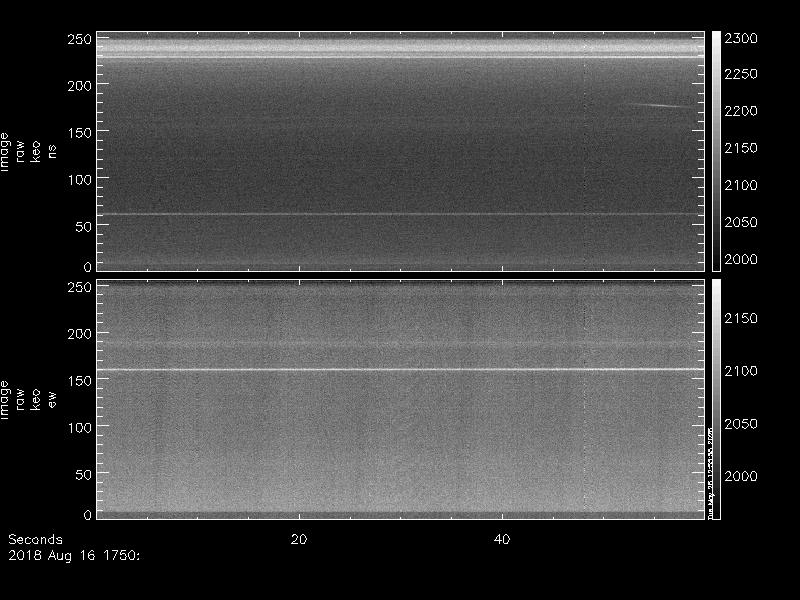
Task: Click the 'raw' label beside the ns plot
Action: pos(20,152)
